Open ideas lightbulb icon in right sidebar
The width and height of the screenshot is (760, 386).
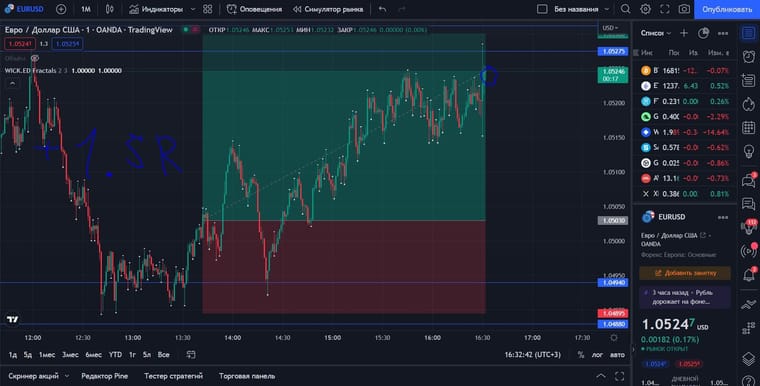click(749, 151)
